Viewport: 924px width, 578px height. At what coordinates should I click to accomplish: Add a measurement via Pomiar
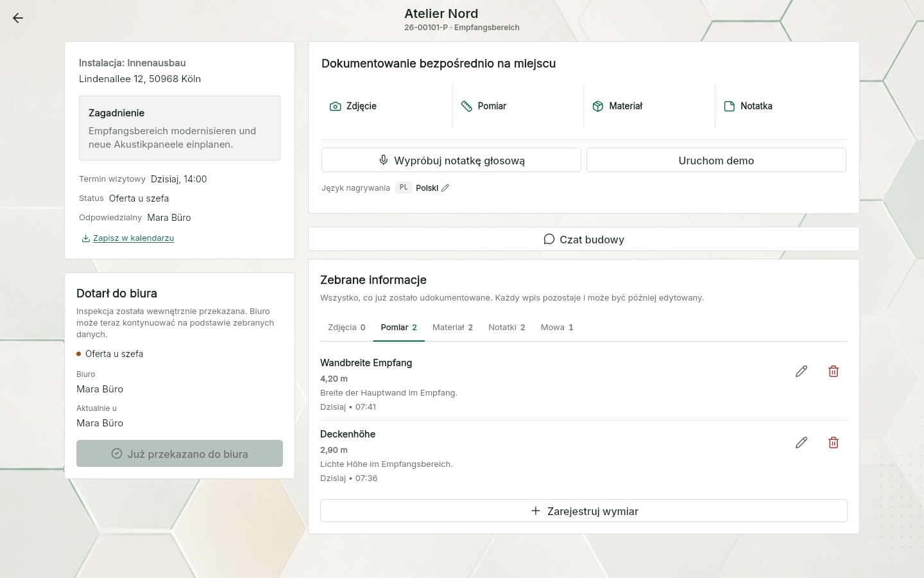click(518, 106)
